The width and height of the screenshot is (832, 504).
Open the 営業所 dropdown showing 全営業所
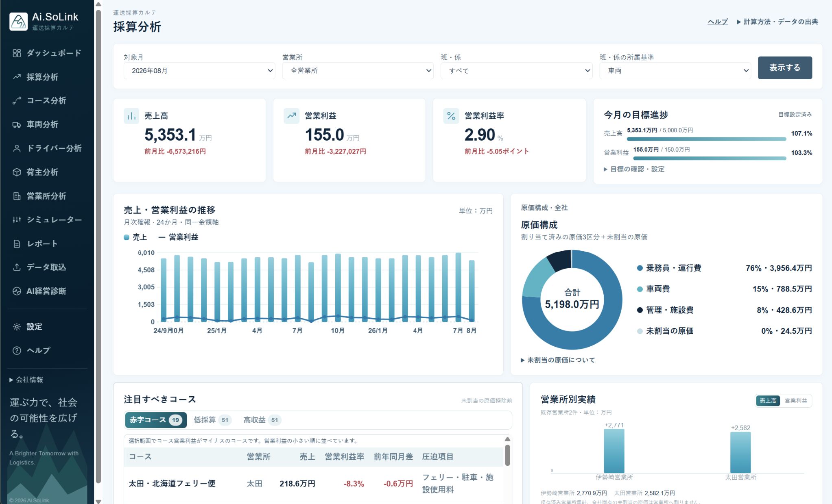(x=358, y=71)
